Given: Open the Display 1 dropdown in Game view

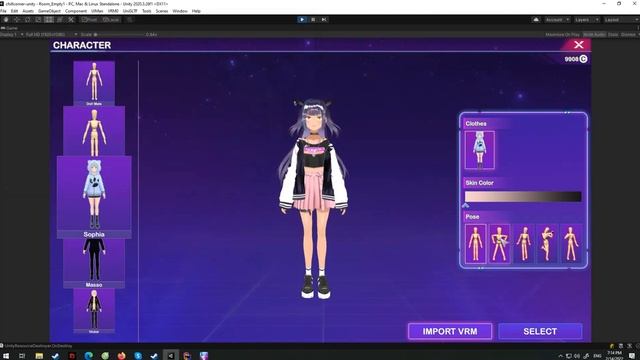Looking at the screenshot, I should 11,35.
